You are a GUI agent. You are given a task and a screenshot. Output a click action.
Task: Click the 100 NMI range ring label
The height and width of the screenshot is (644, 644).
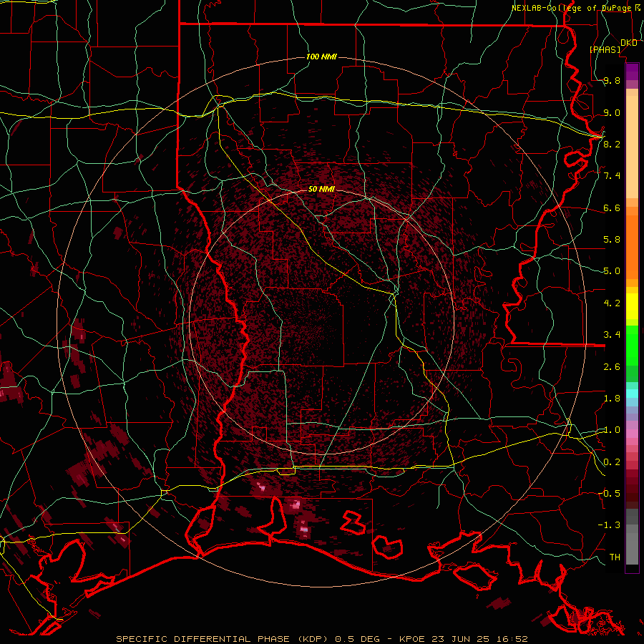coord(321,57)
